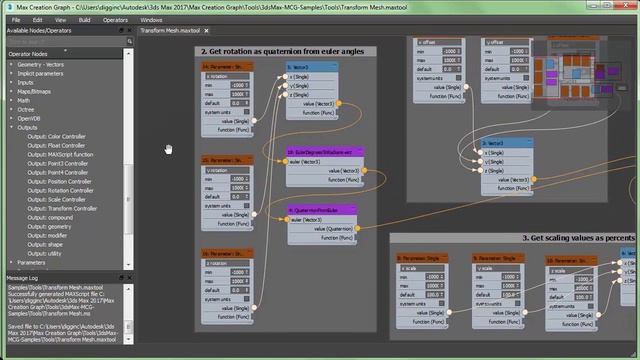Screen dimensions: 640x360
Task: Click the min stepper of x rotation node
Action: click(247, 85)
